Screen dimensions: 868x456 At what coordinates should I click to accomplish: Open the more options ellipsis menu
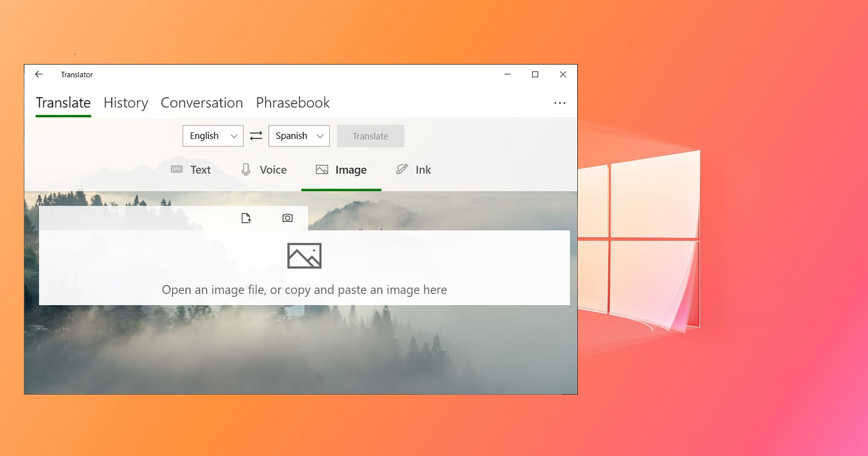(x=560, y=103)
